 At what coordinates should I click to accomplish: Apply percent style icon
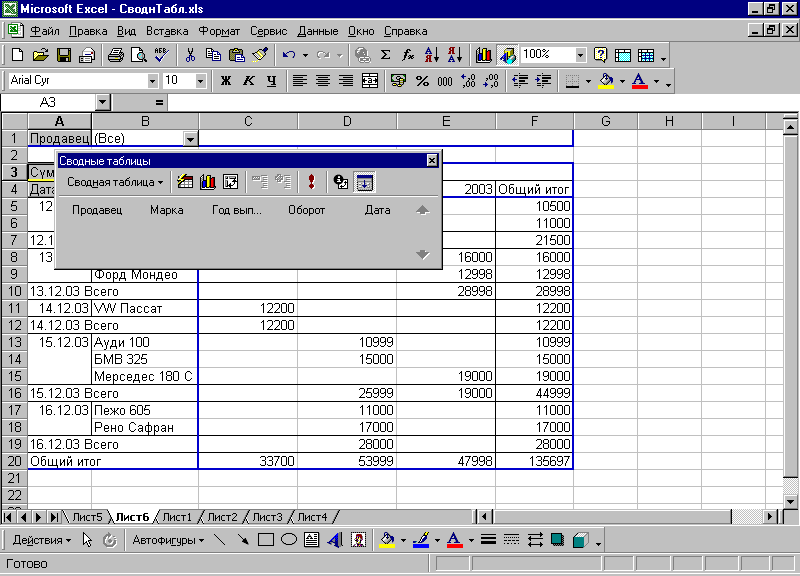click(x=422, y=81)
